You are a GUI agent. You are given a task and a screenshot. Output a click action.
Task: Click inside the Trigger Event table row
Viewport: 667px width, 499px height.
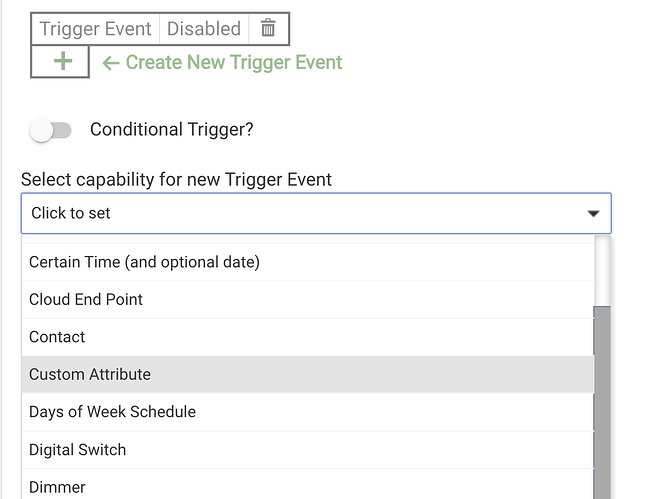(160, 29)
